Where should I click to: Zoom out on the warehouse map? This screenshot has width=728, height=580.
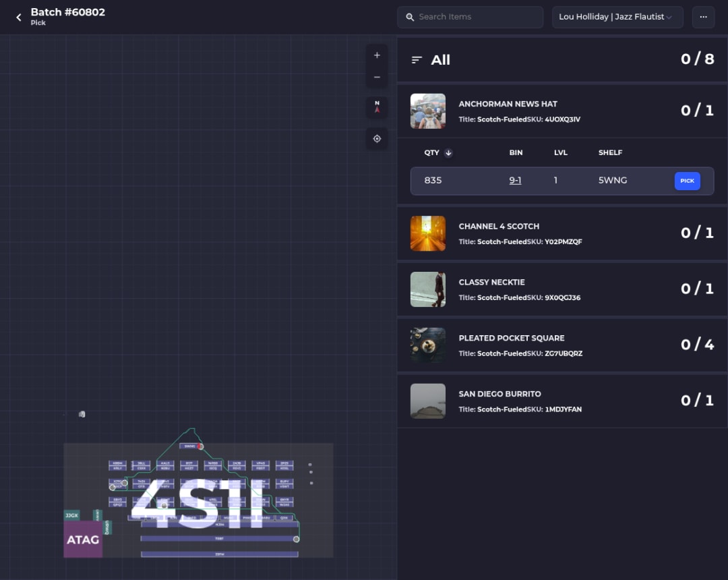(x=377, y=77)
